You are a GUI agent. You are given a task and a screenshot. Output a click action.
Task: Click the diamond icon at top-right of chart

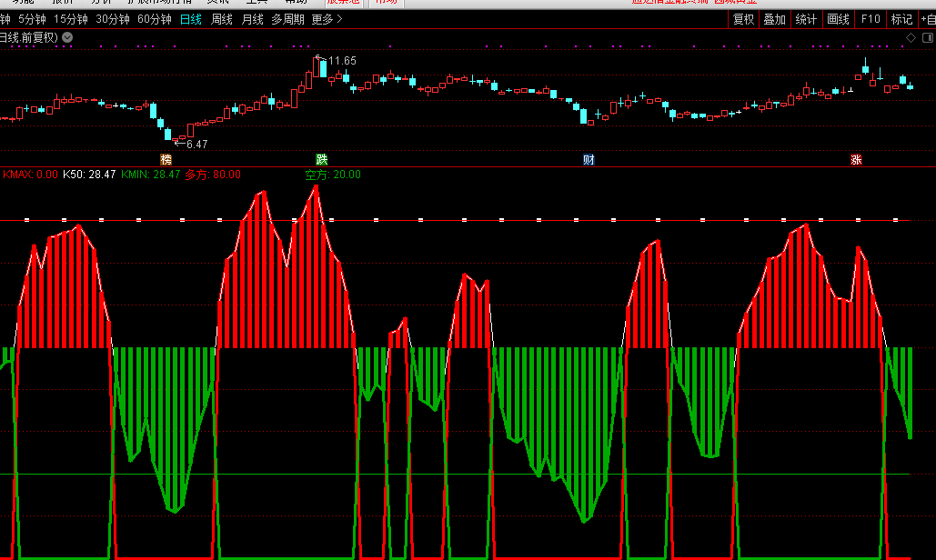[909, 37]
